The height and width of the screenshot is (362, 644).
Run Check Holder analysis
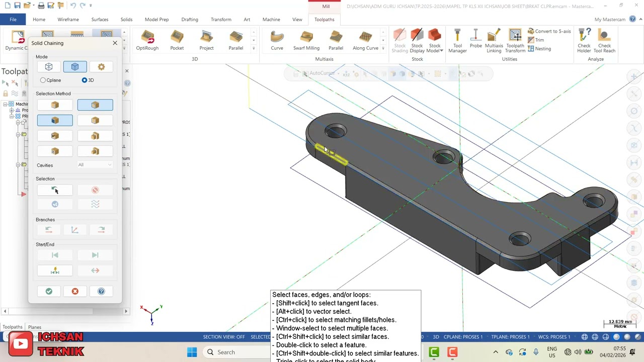pos(584,41)
